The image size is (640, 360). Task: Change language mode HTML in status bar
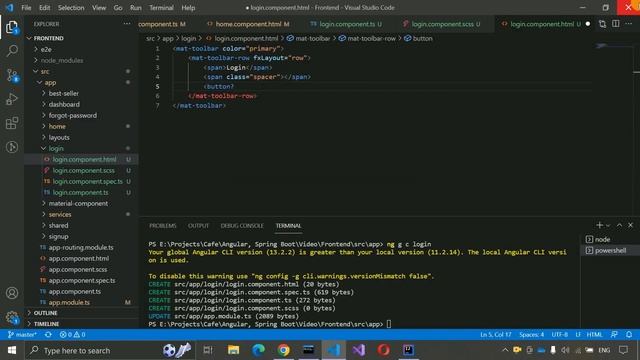[594, 335]
